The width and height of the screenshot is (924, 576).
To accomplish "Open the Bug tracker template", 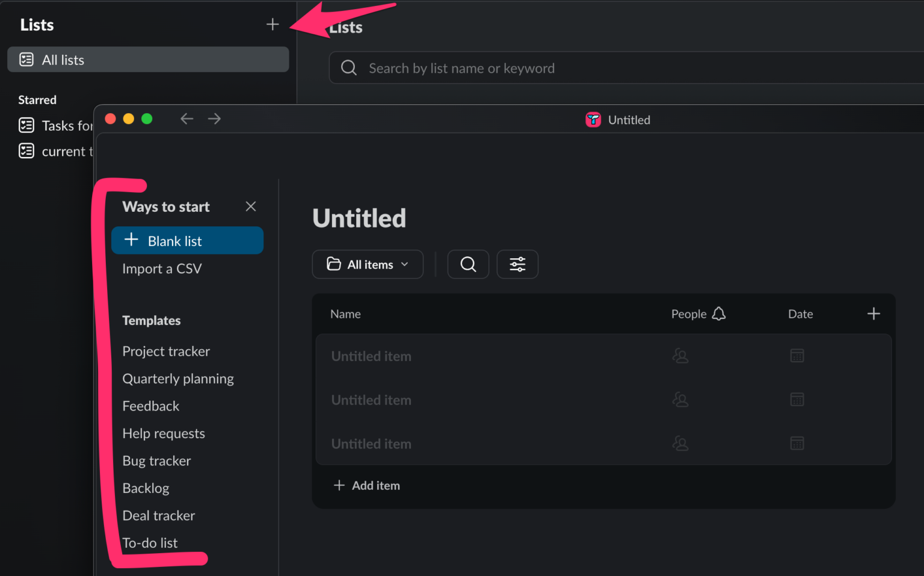I will [156, 460].
